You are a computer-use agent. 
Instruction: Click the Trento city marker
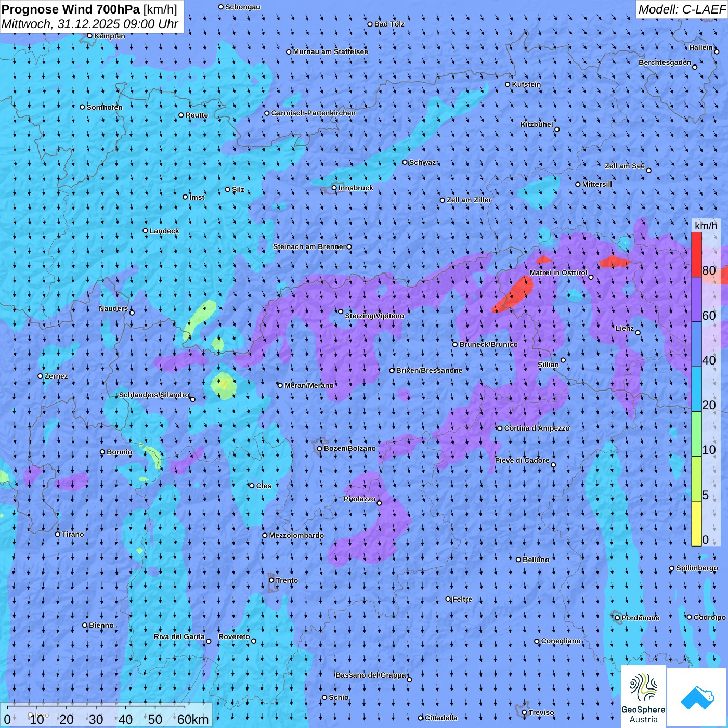[271, 580]
